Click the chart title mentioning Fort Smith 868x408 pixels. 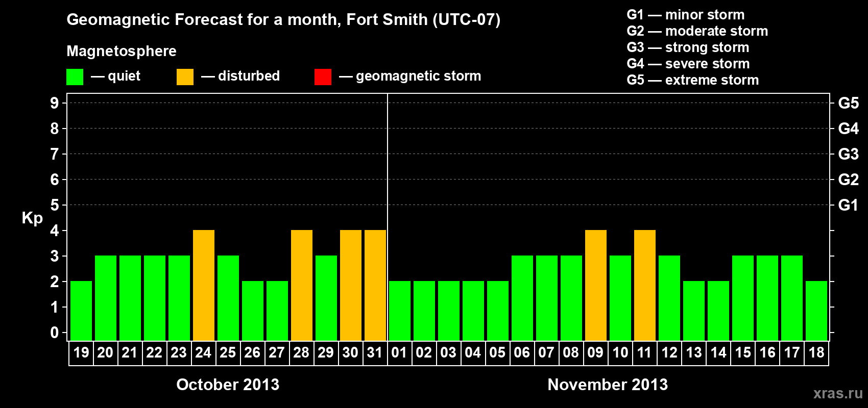point(283,20)
